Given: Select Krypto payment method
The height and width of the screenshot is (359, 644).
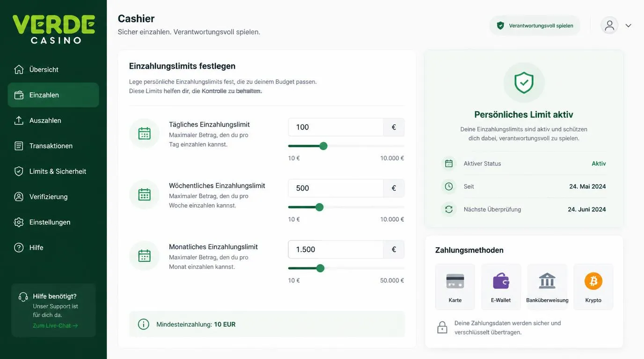Looking at the screenshot, I should [593, 287].
